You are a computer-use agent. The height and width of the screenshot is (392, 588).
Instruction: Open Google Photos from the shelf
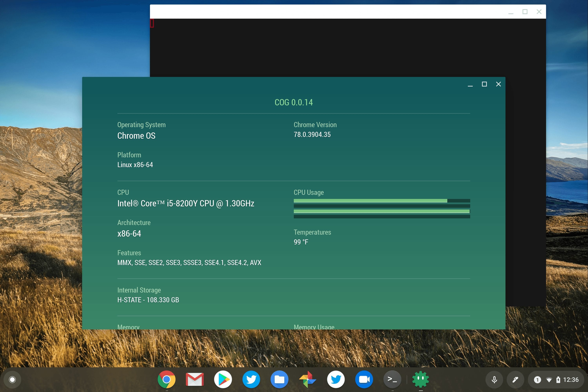pyautogui.click(x=308, y=379)
